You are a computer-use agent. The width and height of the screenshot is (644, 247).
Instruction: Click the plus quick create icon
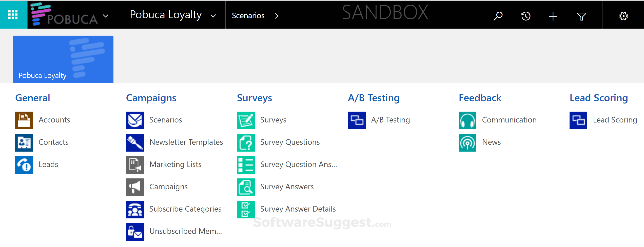pyautogui.click(x=553, y=16)
